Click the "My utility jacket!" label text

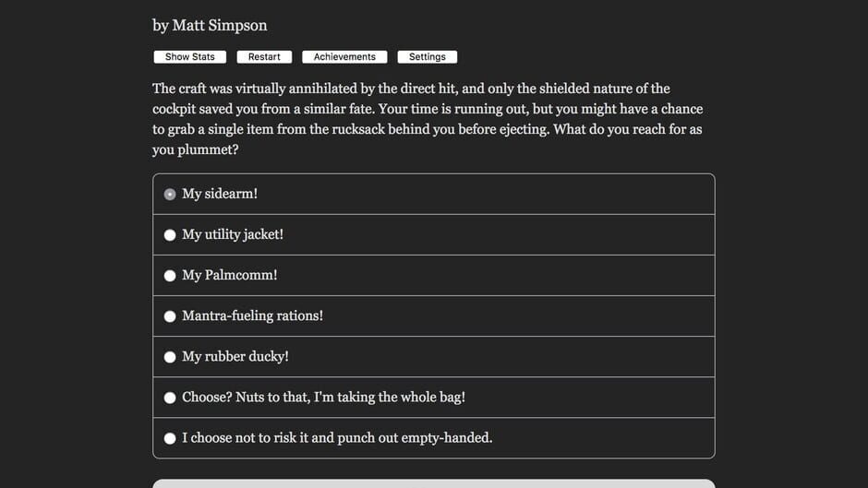coord(233,234)
